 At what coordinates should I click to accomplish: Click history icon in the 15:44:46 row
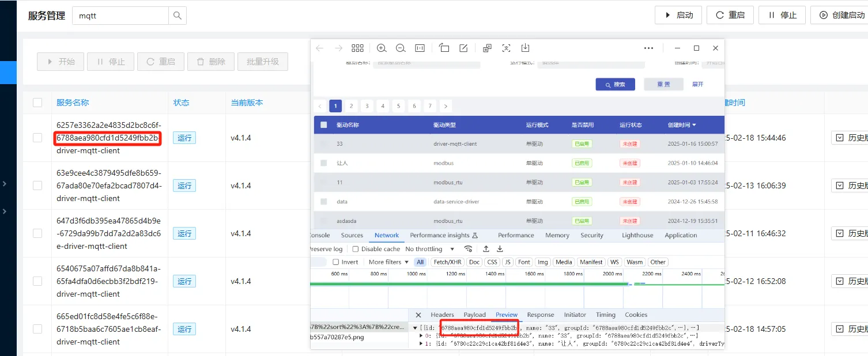[839, 138]
